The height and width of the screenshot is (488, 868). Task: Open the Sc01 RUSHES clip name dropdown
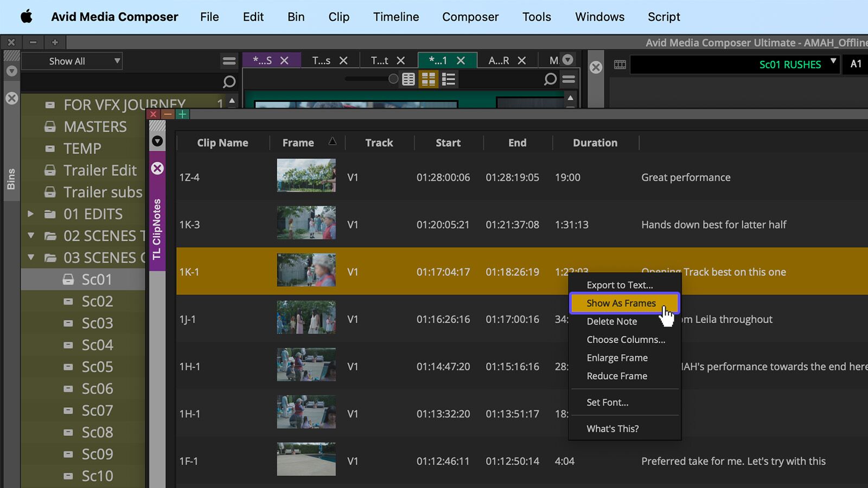pos(834,64)
